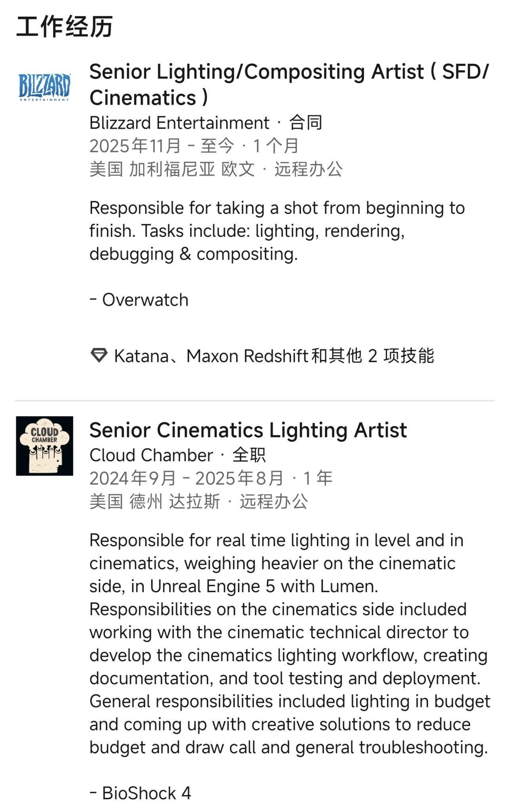Click the diamond skills icon
The width and height of the screenshot is (507, 812).
point(99,356)
